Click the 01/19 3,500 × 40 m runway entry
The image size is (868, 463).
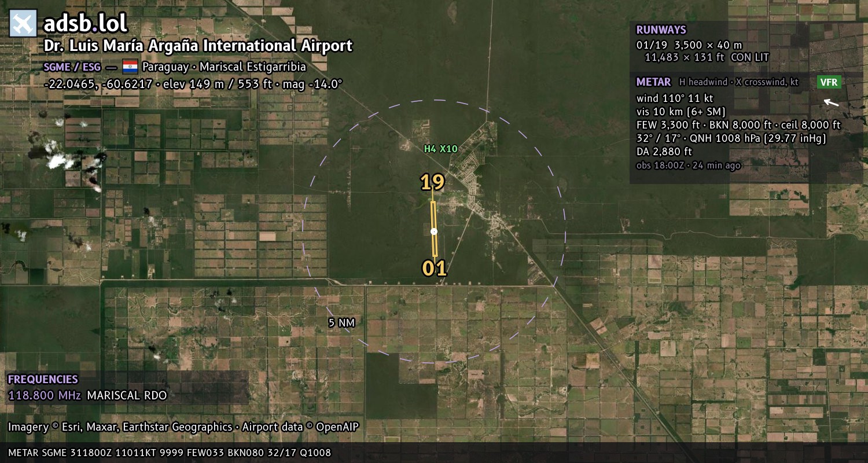(x=689, y=45)
